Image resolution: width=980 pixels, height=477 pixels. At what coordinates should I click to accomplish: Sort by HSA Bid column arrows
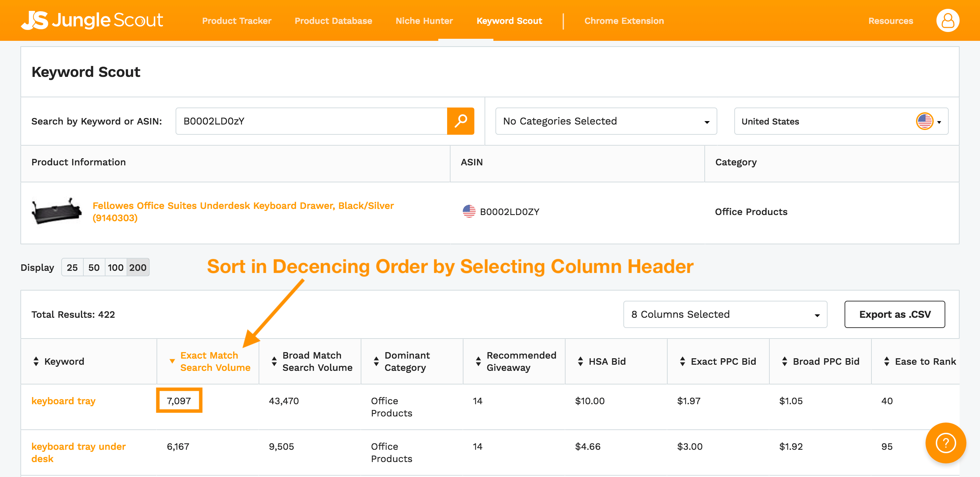580,361
